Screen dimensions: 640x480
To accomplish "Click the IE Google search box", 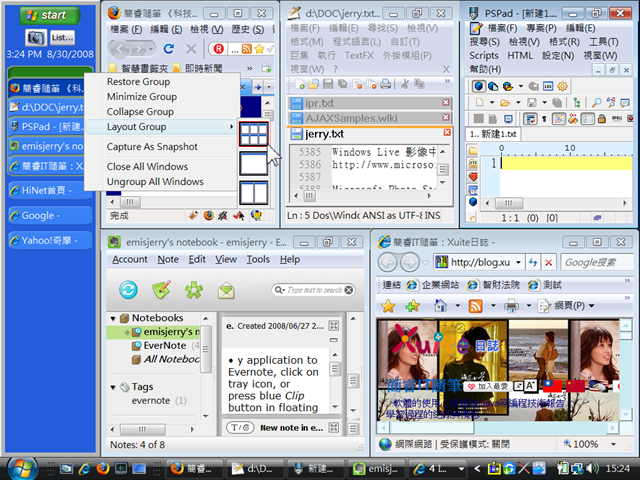I will [x=597, y=262].
